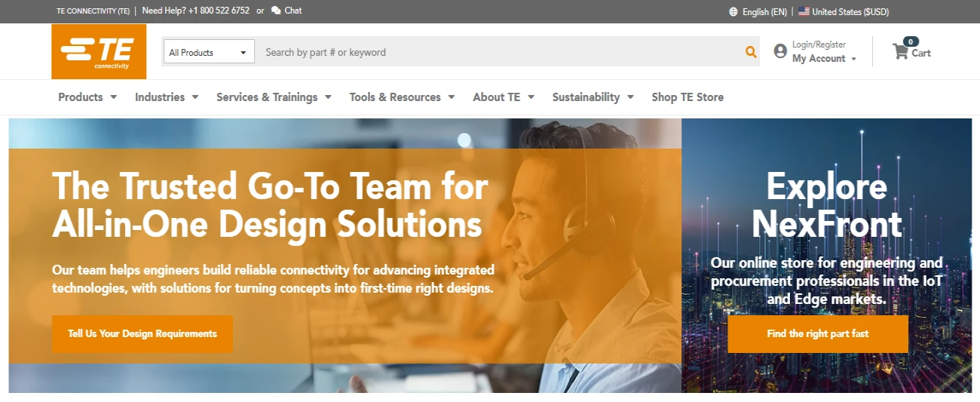Click Find the right part fast button
The image size is (980, 402).
[x=818, y=333]
